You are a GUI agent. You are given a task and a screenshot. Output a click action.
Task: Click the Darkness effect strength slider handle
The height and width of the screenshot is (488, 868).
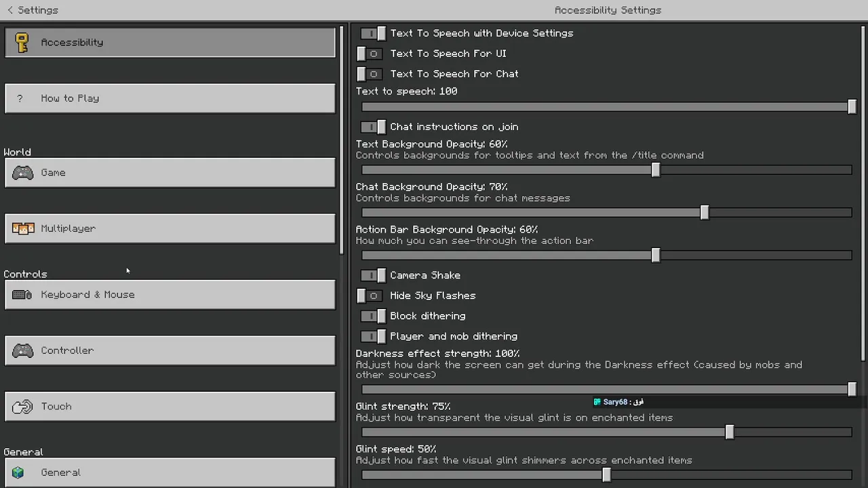[x=852, y=389]
